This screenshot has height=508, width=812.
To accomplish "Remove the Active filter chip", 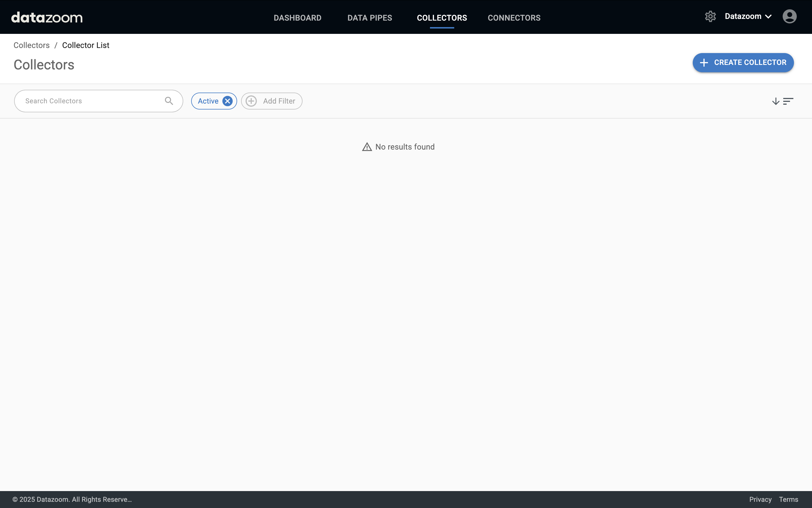I will pos(228,101).
